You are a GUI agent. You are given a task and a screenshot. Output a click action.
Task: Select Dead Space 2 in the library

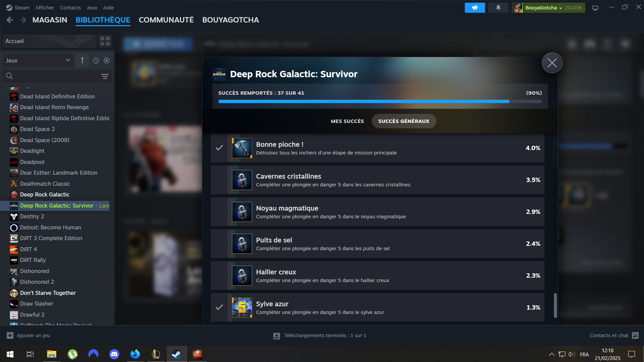point(37,129)
